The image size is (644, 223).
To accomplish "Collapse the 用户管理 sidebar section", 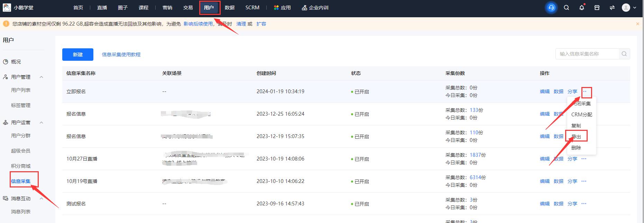I will point(41,77).
